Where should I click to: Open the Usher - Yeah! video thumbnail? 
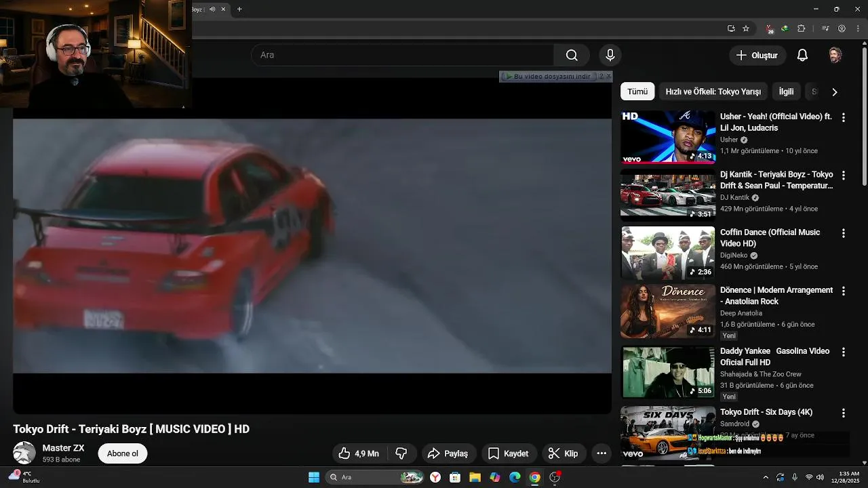tap(668, 137)
